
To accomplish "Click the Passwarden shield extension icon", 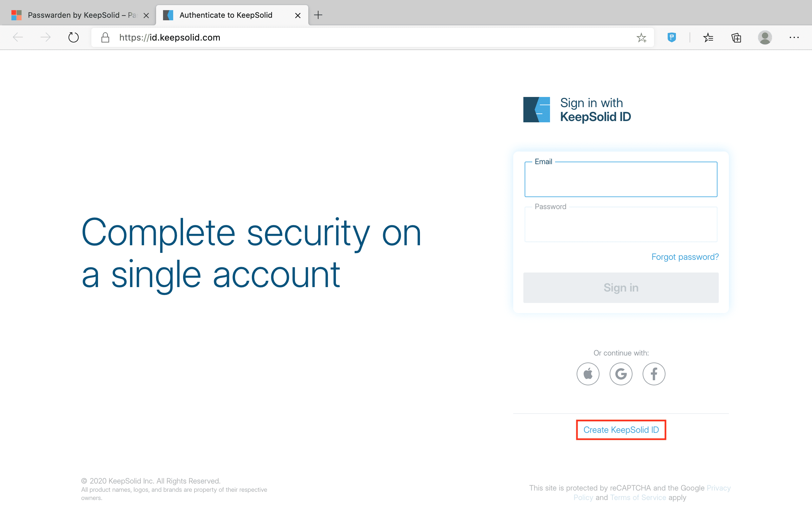I will (671, 37).
